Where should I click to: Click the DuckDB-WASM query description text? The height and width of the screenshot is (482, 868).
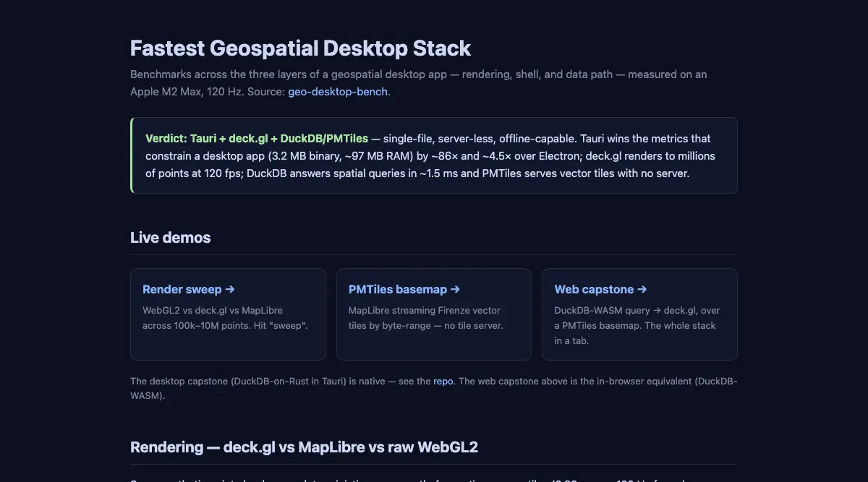(637, 325)
